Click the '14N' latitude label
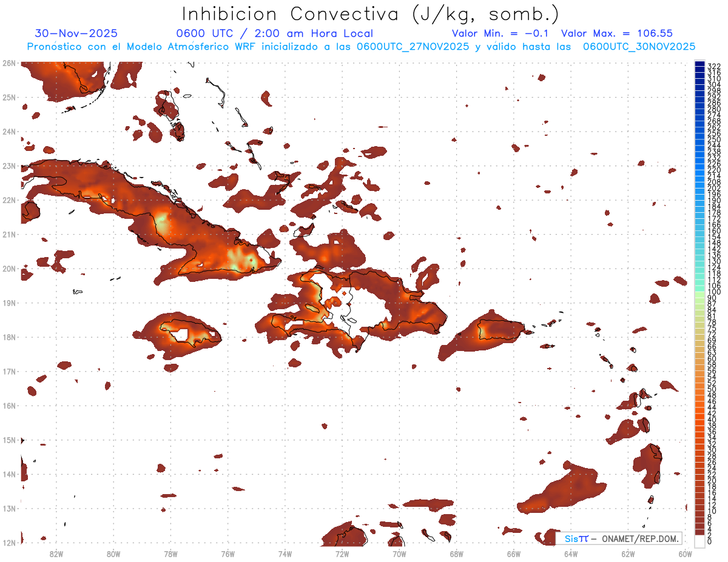 [8, 474]
